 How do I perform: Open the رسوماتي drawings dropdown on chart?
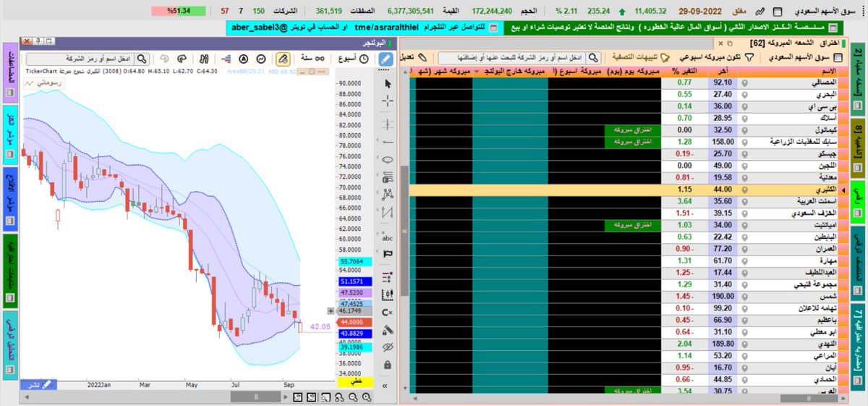(43, 83)
